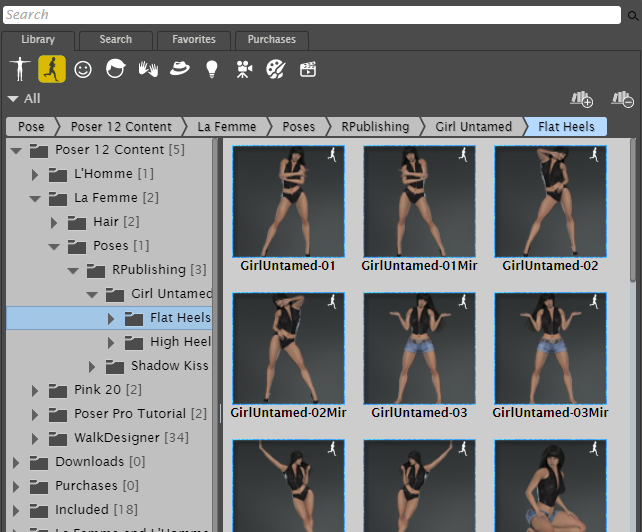Expand the WalkDesigner folder
Viewport: 642px width, 532px height.
pyautogui.click(x=35, y=438)
